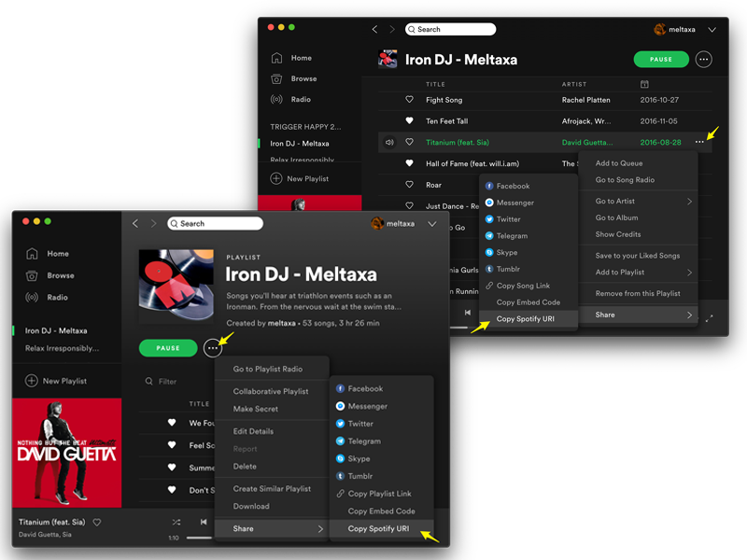
Task: Expand user menu chevron in front window
Action: 432,224
